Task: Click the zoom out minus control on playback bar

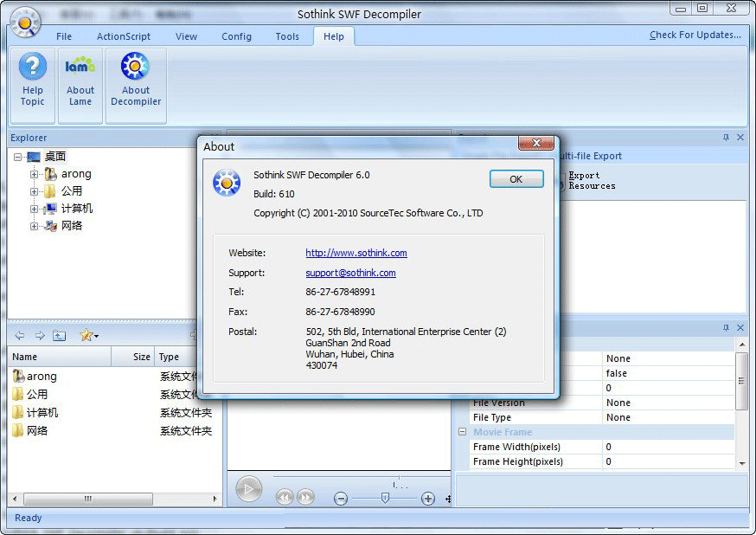Action: point(341,499)
